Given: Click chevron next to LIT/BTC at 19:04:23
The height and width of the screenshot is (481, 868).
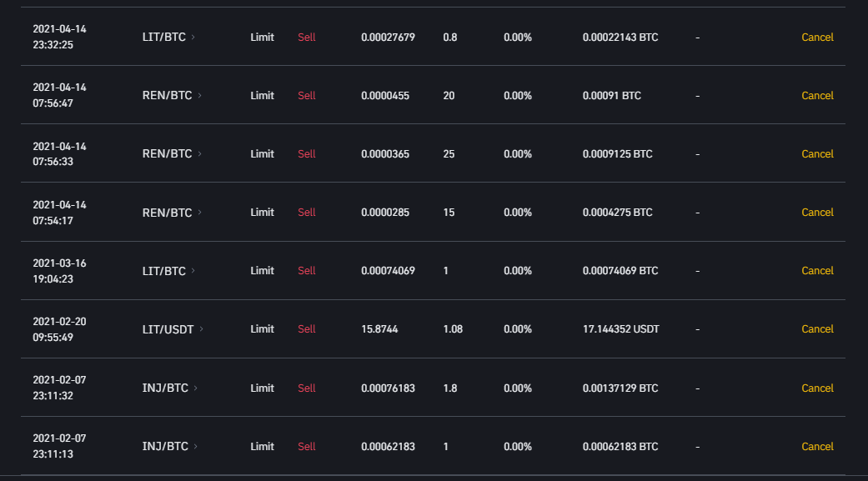Looking at the screenshot, I should click(193, 271).
